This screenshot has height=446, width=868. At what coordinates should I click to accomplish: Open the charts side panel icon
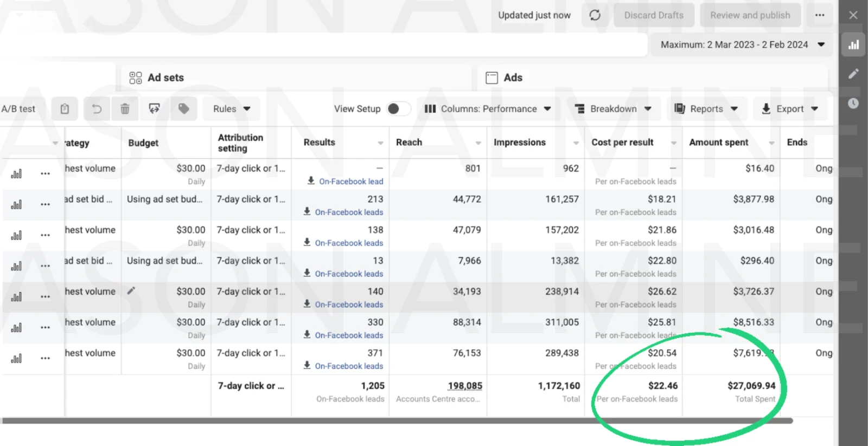tap(853, 44)
